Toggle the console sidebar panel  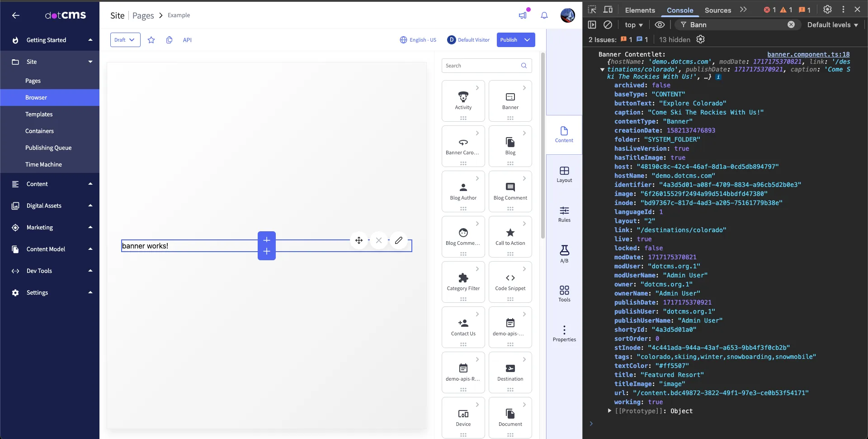[x=592, y=25]
